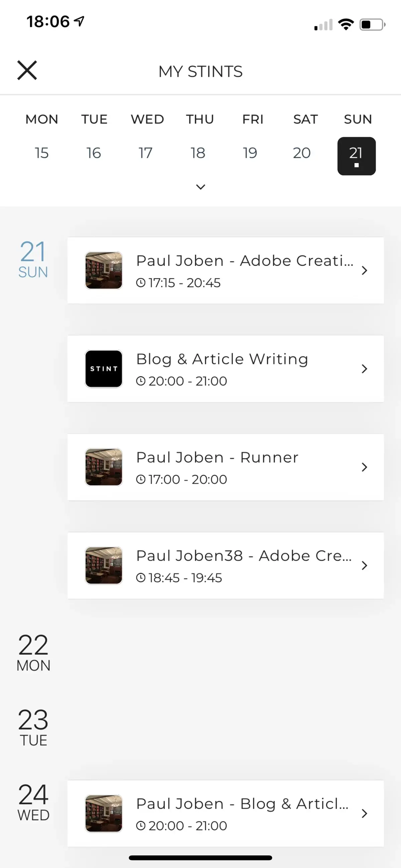The image size is (401, 868).
Task: Tap the Wi-Fi icon in the status bar
Action: pyautogui.click(x=346, y=24)
